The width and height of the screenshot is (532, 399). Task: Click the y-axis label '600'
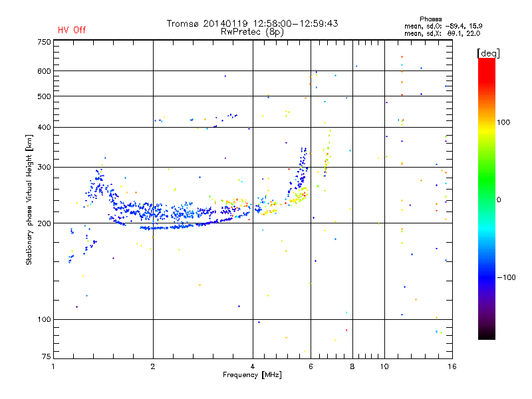(x=44, y=71)
